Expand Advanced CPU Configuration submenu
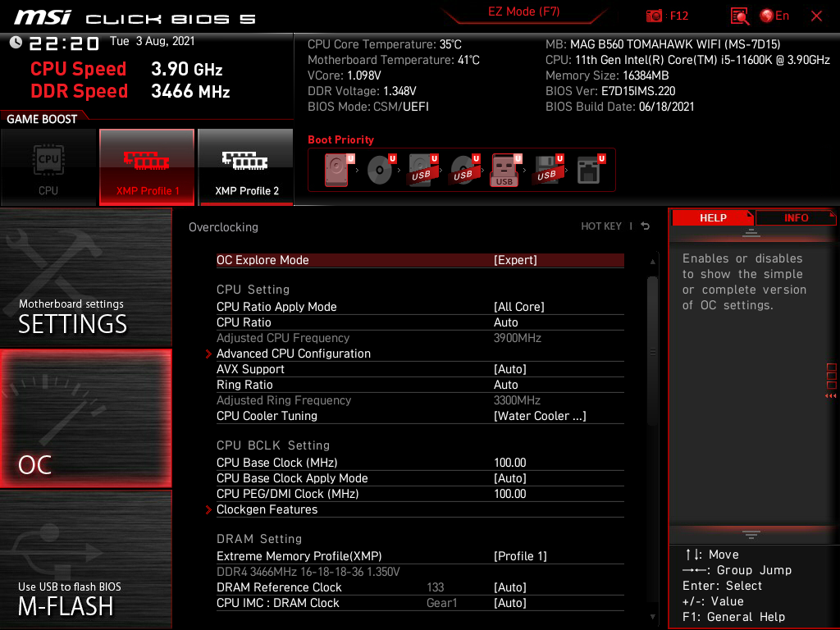 coord(420,354)
